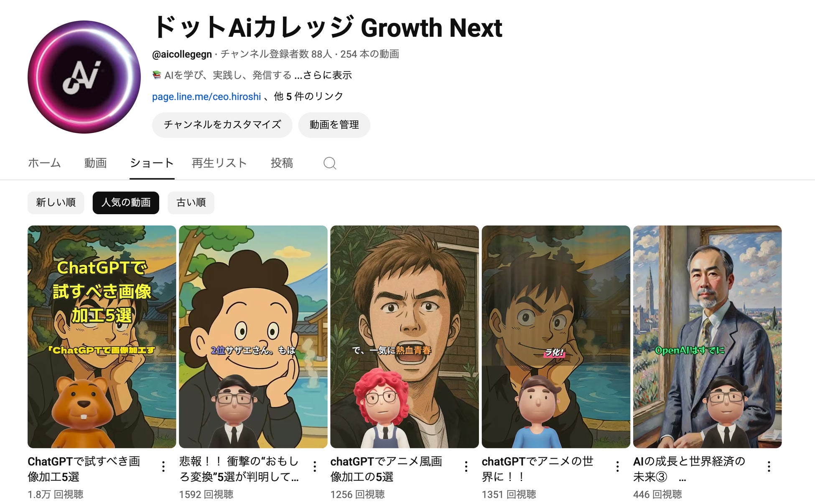
Task: Select the 新しい順 sort chip
Action: coord(56,203)
